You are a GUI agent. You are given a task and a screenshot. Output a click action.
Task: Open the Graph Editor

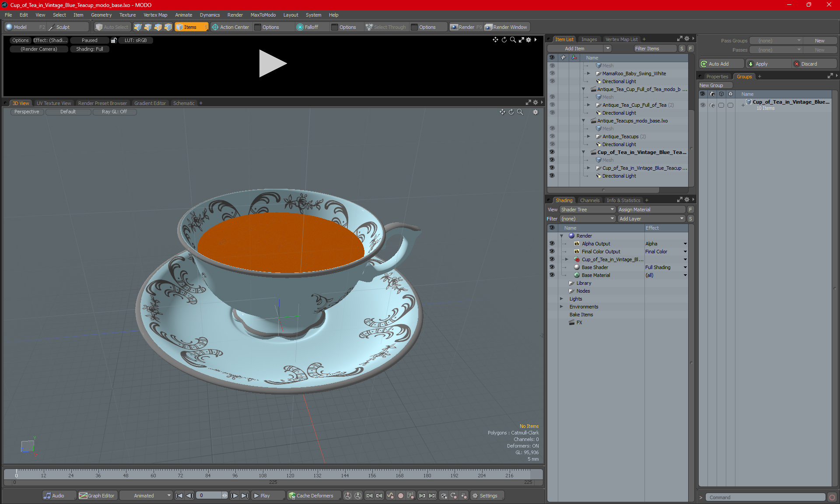[97, 496]
